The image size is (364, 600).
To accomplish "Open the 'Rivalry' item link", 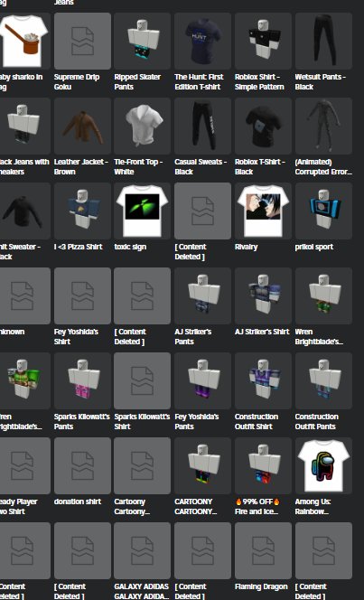I will 246,247.
